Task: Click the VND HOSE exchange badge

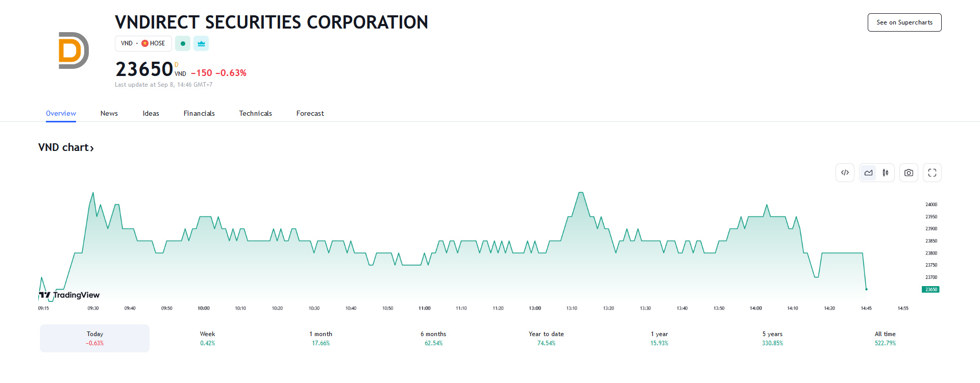Action: [143, 43]
